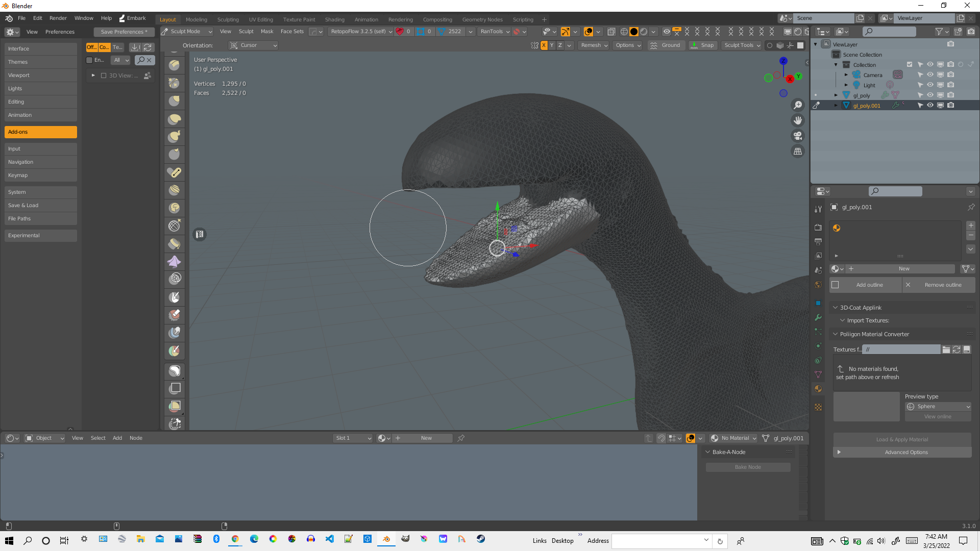Click the pan view hand icon
Viewport: 980px width, 551px height.
click(x=798, y=120)
